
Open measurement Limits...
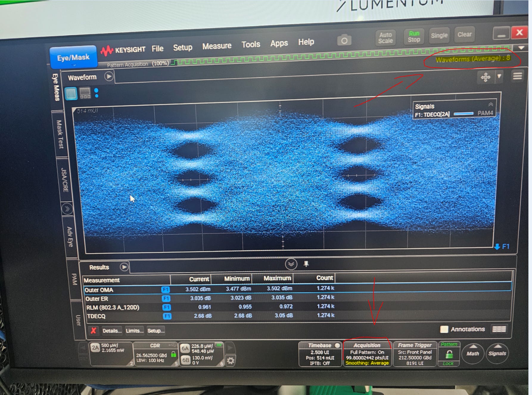click(134, 331)
